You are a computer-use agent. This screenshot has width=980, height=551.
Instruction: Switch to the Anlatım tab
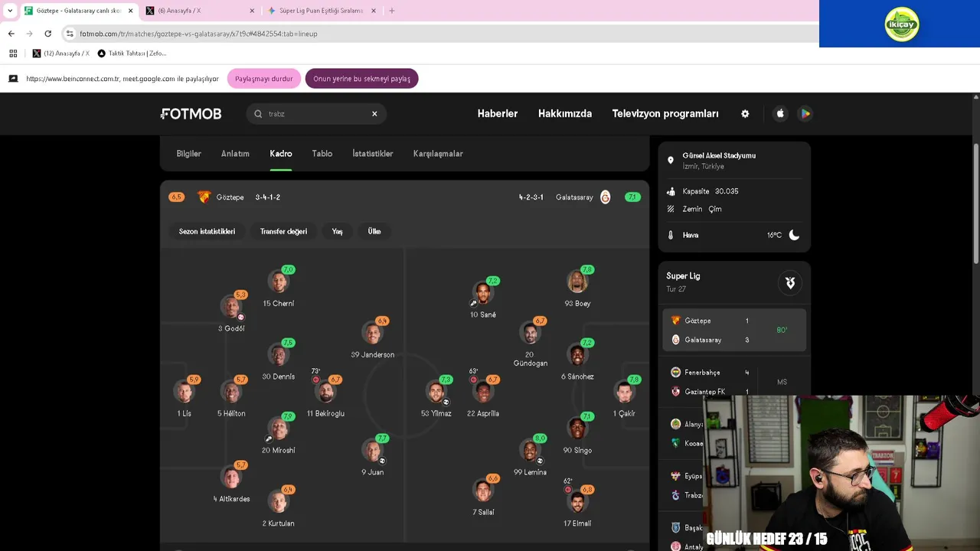click(235, 154)
